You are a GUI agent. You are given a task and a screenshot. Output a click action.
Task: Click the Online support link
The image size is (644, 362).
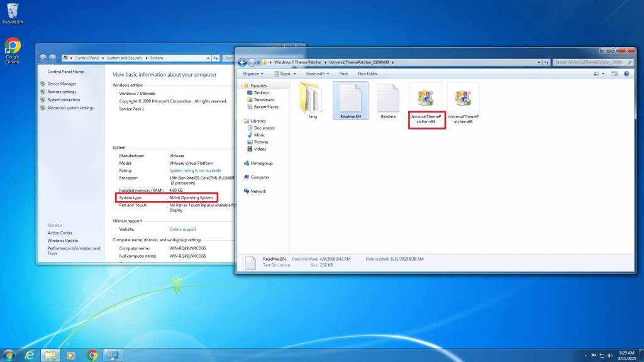183,229
